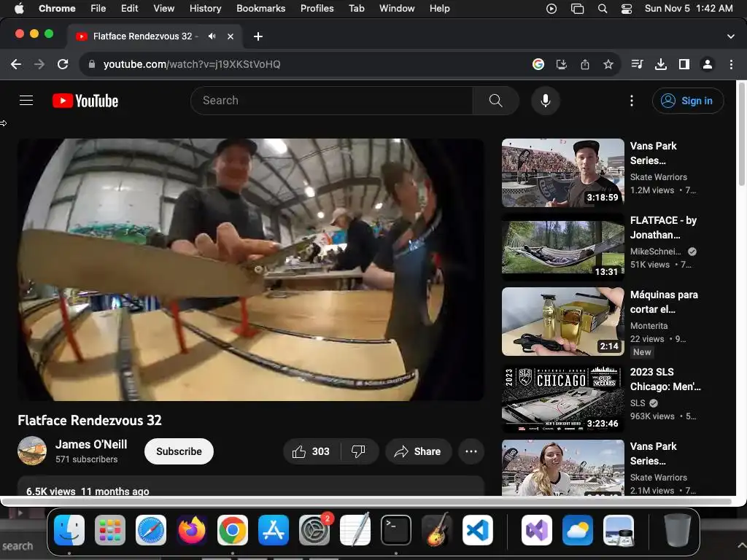
Task: Subscribe to James O'Neill channel
Action: pos(179,451)
